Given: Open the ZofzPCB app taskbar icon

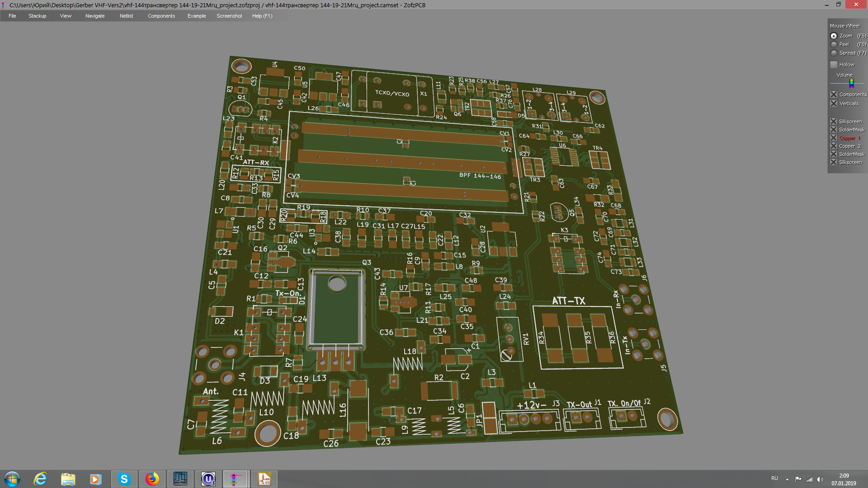Looking at the screenshot, I should [235, 479].
